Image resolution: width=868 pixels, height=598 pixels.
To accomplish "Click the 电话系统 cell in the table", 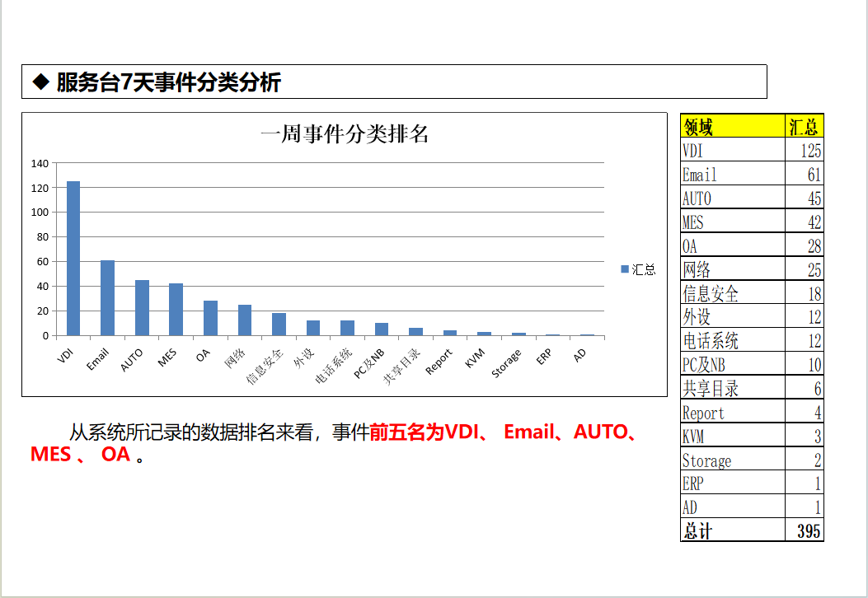I will click(x=731, y=341).
